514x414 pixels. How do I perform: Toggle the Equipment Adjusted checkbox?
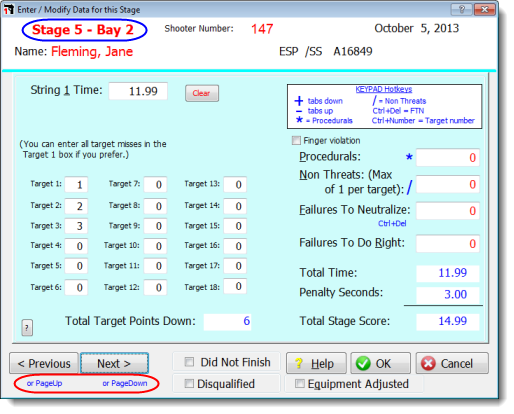300,384
